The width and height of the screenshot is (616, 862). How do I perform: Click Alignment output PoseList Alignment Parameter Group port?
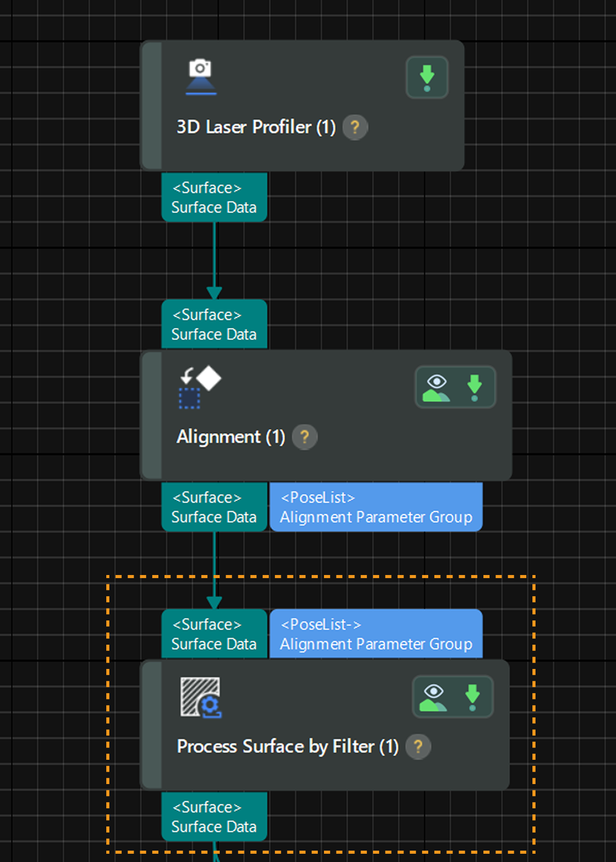(x=376, y=507)
